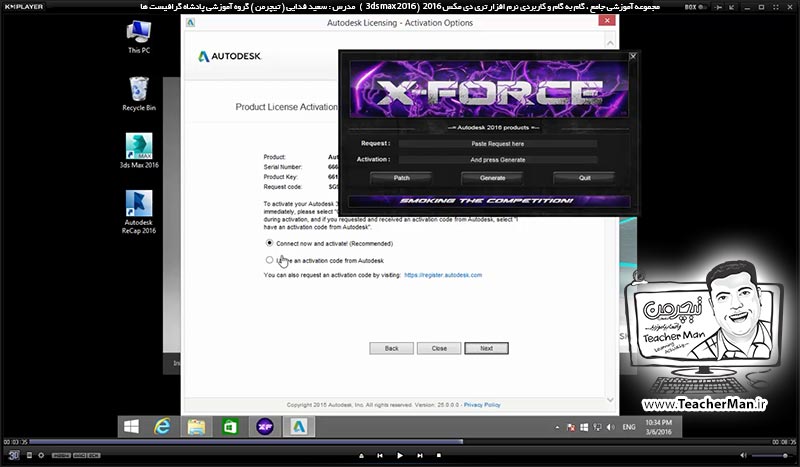Adjust the KMPlayer volume slider
This screenshot has height=467, width=800.
(772, 455)
